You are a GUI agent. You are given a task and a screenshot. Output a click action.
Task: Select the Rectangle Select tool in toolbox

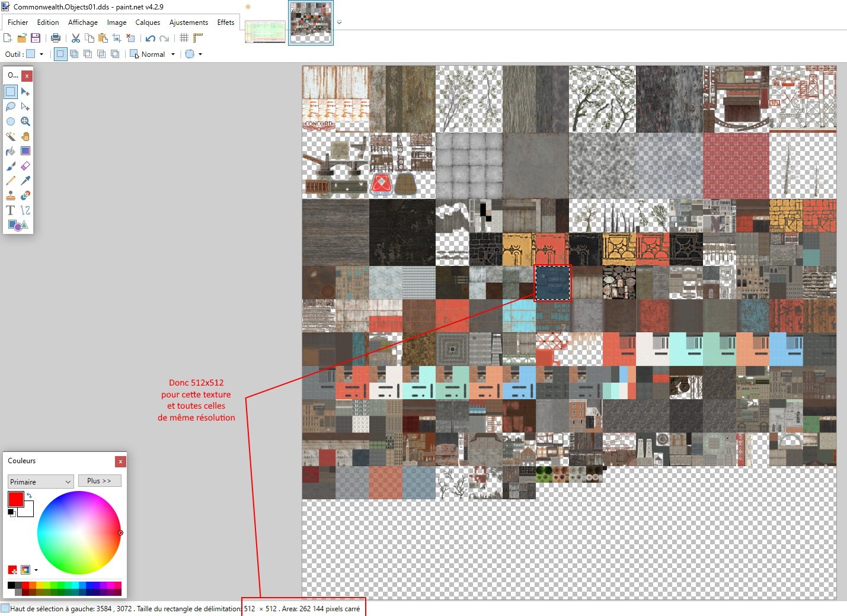tap(11, 92)
